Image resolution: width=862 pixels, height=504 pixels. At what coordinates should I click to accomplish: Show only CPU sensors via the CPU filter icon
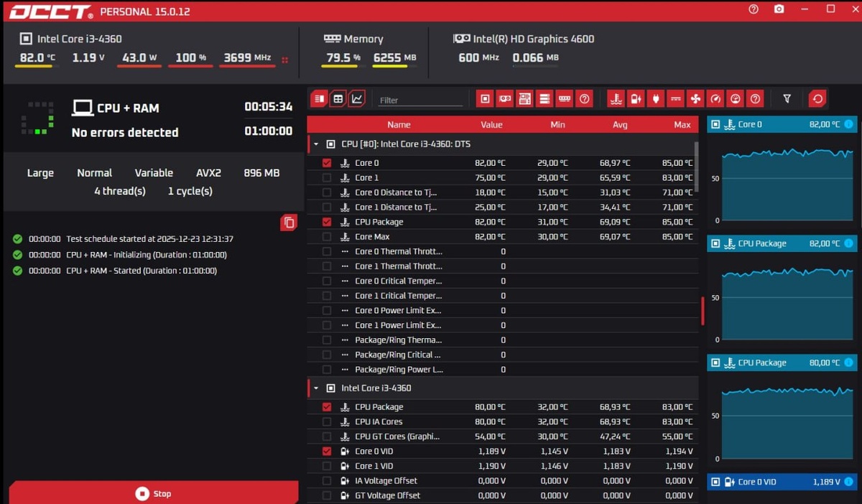(485, 98)
